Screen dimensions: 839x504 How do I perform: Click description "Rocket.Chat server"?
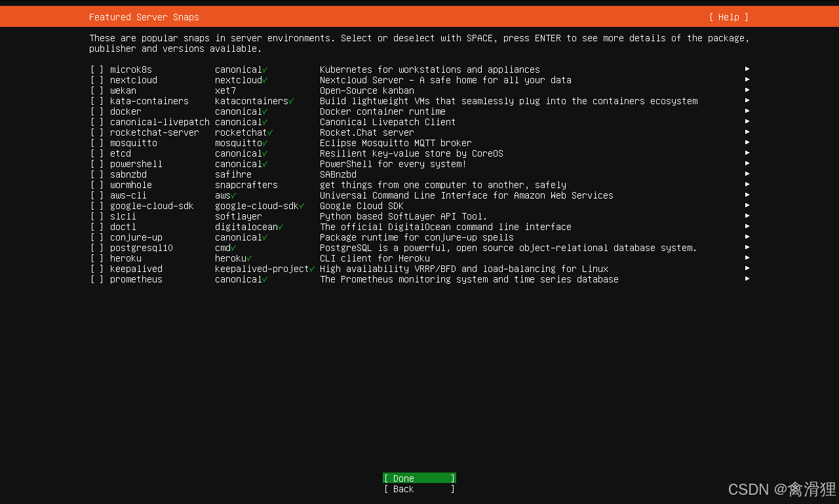367,132
